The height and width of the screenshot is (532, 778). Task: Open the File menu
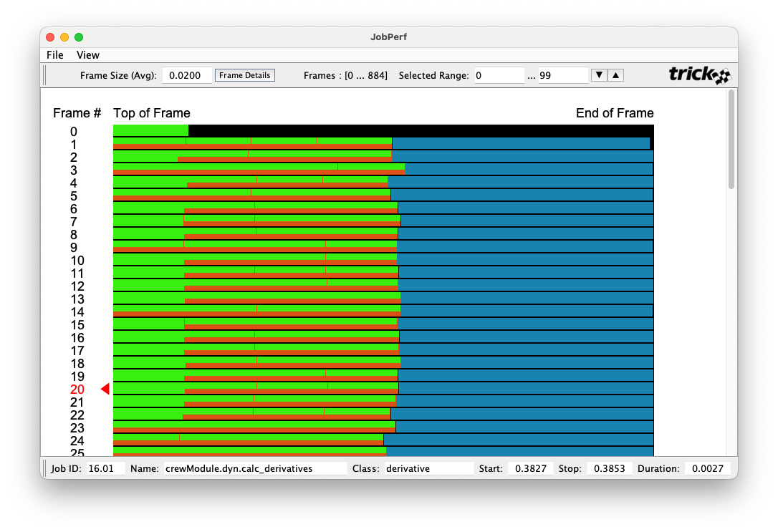click(x=54, y=55)
